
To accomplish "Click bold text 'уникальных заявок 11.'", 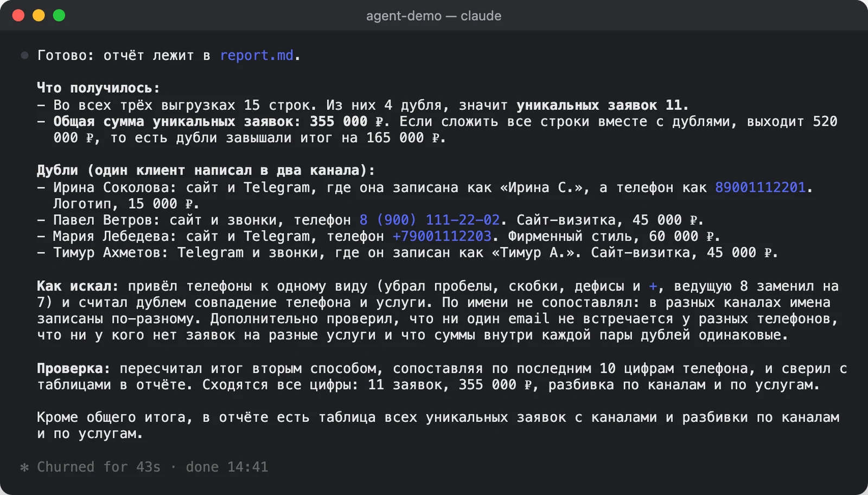I will [x=602, y=105].
